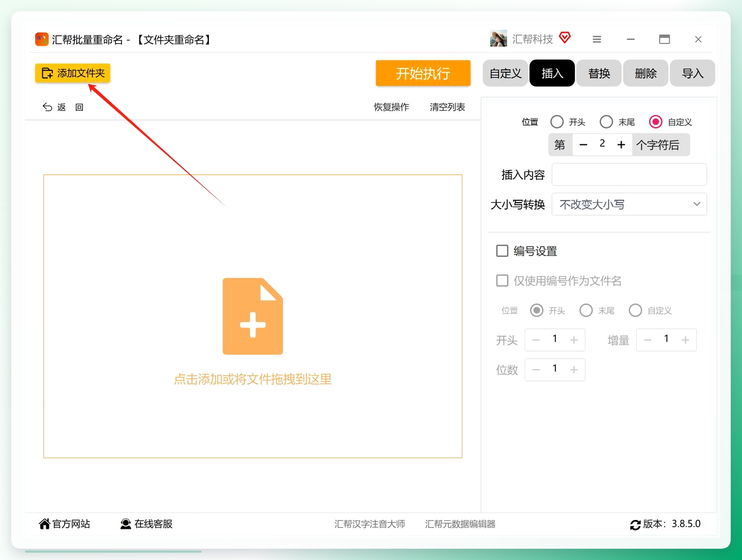Screen dimensions: 742x560
Task: Increase the character position with plus
Action: [621, 145]
